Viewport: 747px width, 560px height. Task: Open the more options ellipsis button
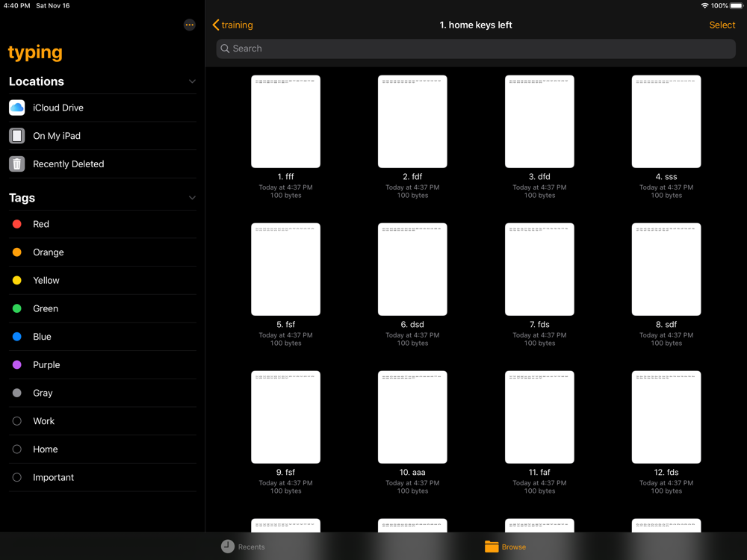pos(189,25)
